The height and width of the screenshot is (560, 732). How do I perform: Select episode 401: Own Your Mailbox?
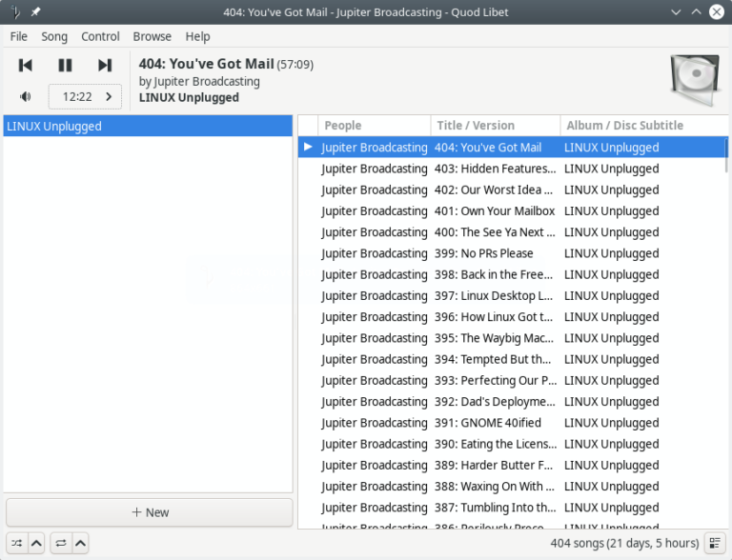point(511,210)
